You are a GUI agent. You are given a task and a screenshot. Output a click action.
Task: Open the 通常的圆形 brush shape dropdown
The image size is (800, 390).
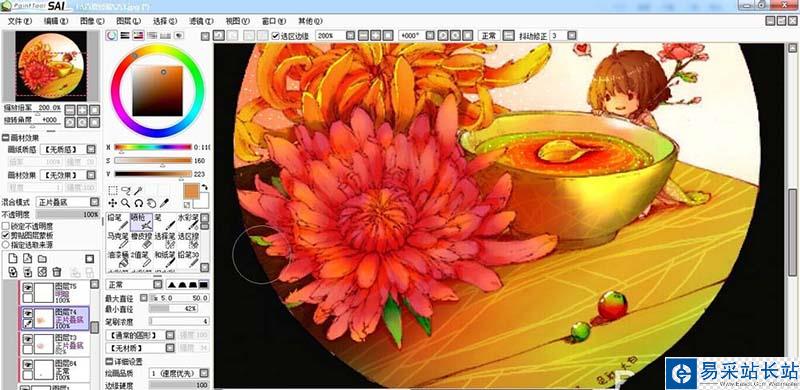(170, 335)
